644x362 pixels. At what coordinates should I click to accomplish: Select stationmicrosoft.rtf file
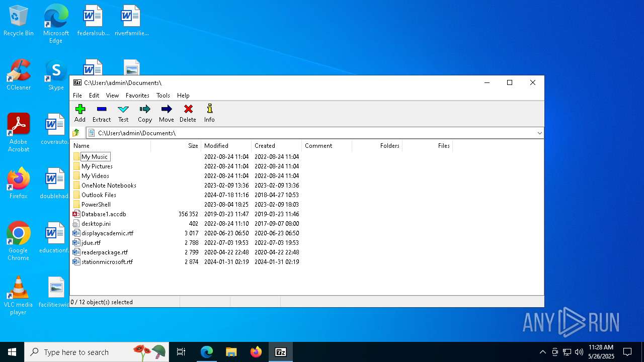click(107, 262)
